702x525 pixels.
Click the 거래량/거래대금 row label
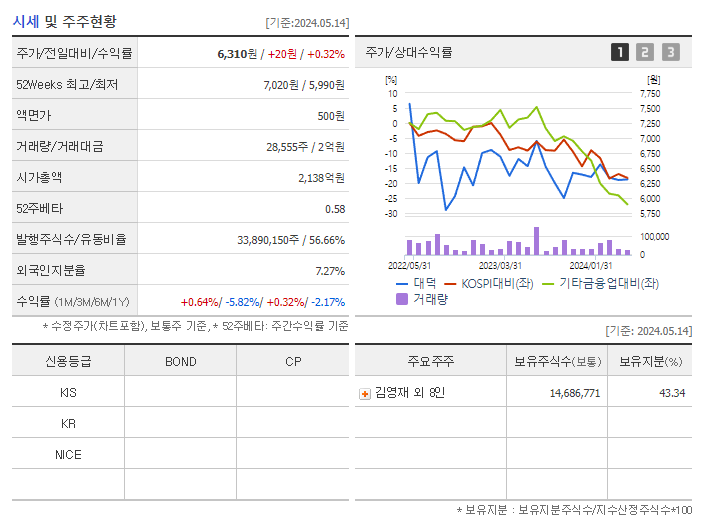[60, 146]
